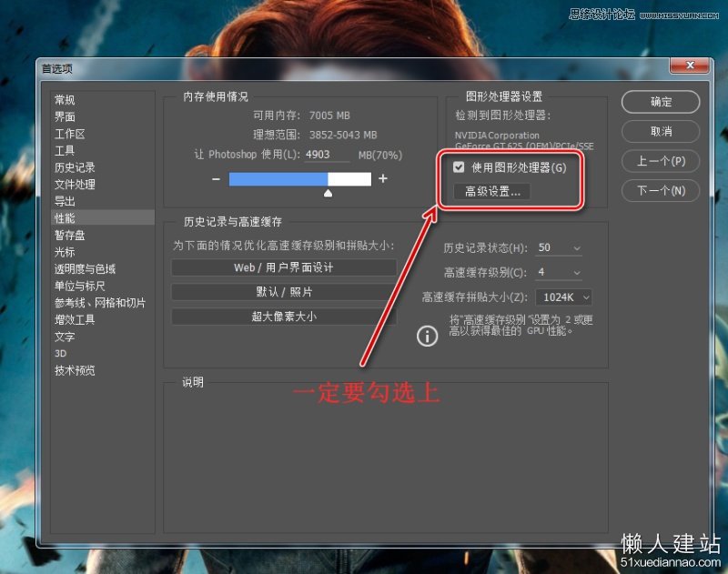Open 高级设置... for graphics processor
Viewport: 728px width, 574px height.
[492, 191]
